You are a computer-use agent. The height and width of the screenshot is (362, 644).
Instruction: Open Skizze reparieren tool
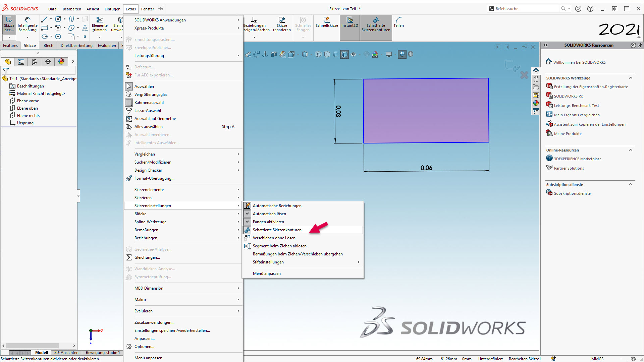pos(282,24)
